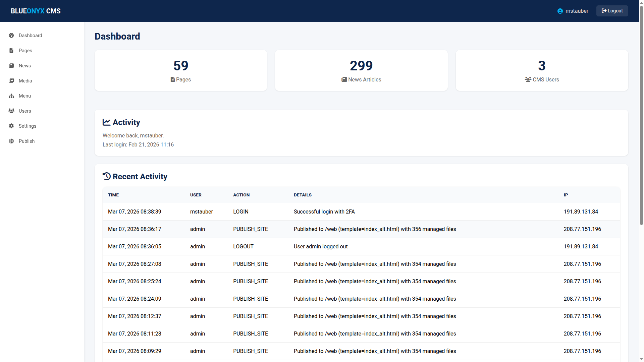644x362 pixels.
Task: Click the 299 News Articles stat card
Action: click(x=361, y=70)
